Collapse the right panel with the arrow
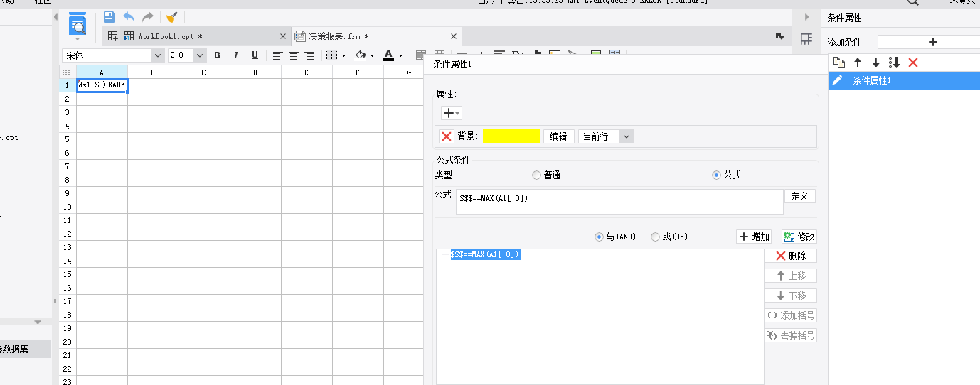This screenshot has width=980, height=385. pyautogui.click(x=806, y=17)
